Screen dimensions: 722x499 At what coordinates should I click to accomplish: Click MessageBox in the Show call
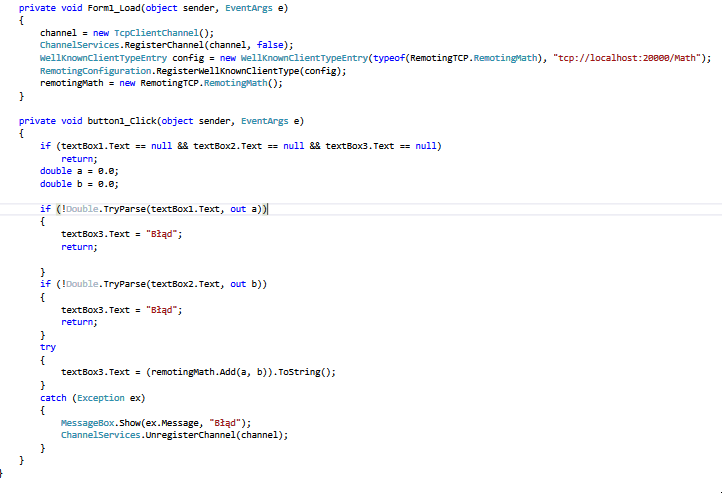87,423
